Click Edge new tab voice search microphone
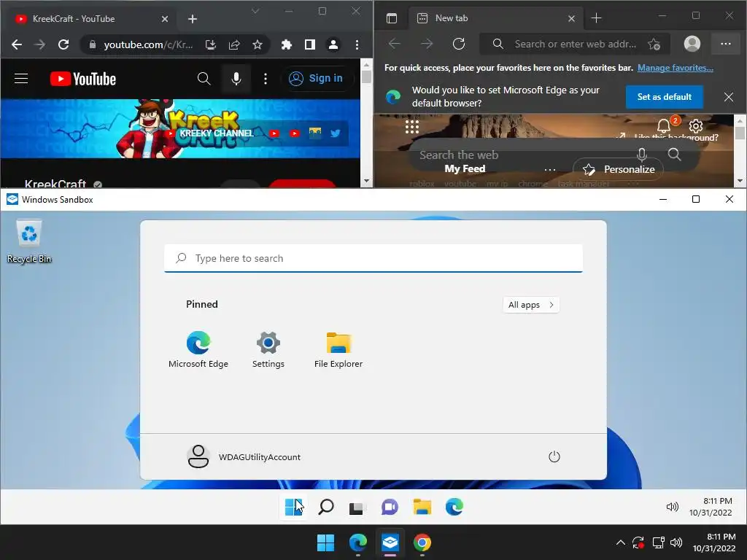This screenshot has height=560, width=747. coord(642,155)
